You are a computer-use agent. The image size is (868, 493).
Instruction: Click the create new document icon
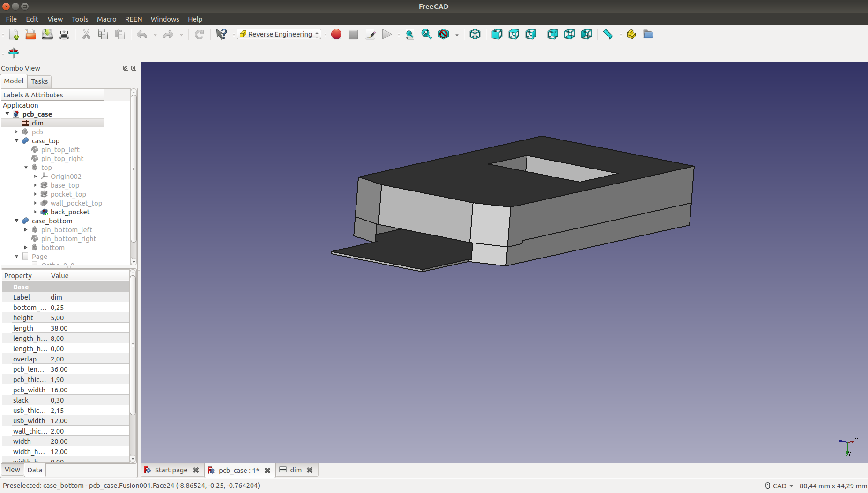[14, 34]
